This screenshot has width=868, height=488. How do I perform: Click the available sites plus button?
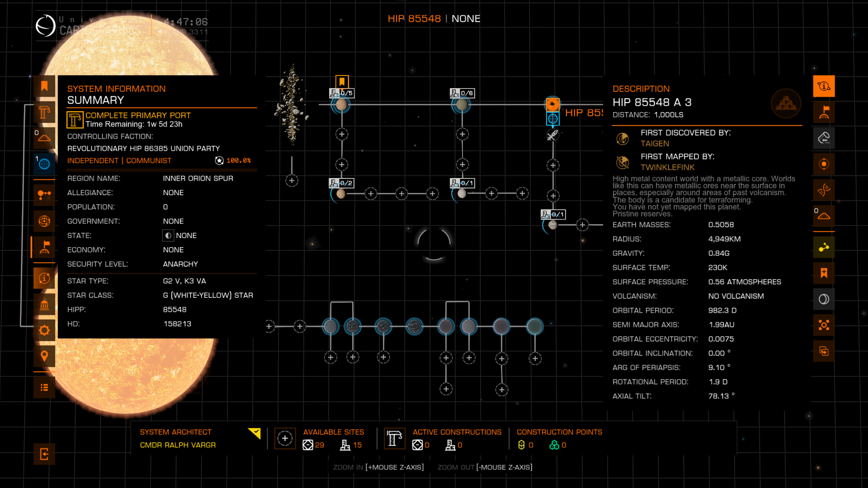[x=285, y=438]
